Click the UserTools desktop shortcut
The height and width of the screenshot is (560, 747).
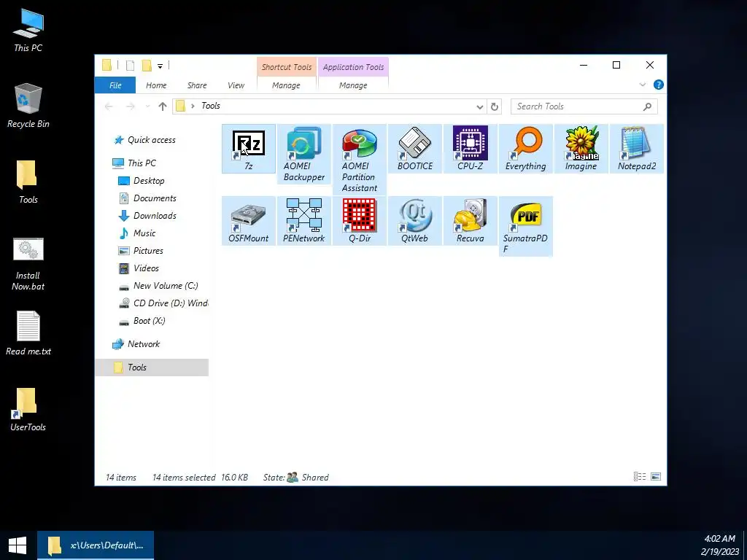[x=28, y=410]
